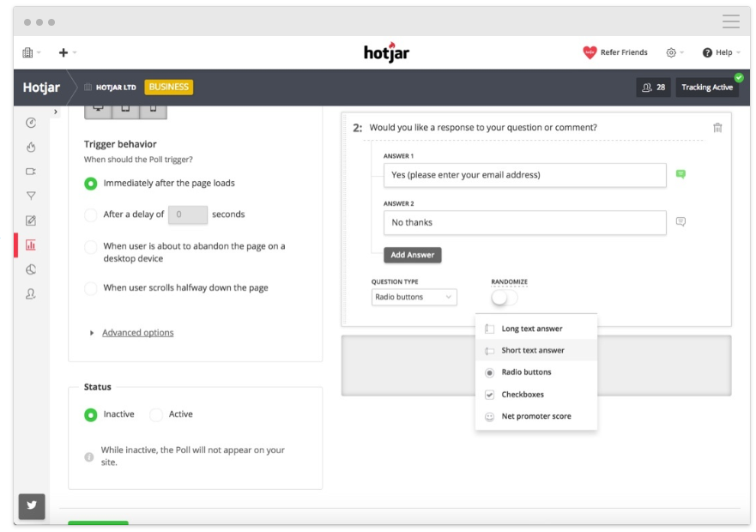Open the Dashboard icon in sidebar
756x532 pixels.
click(x=31, y=123)
